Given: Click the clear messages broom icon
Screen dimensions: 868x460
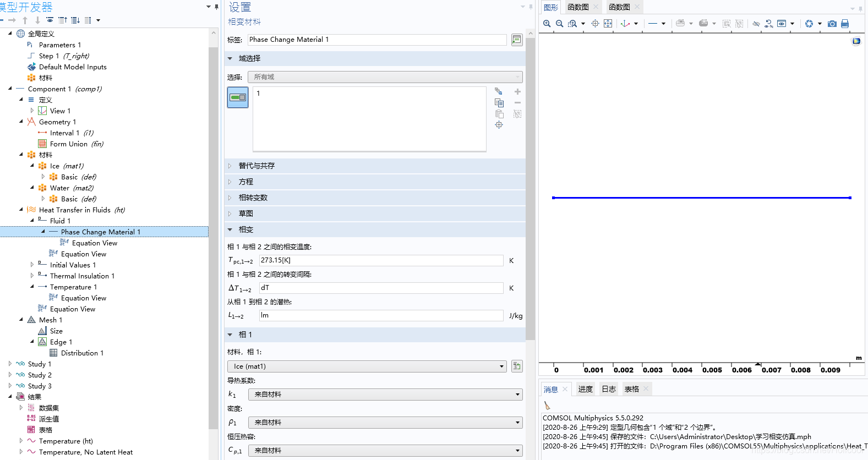Looking at the screenshot, I should (547, 406).
